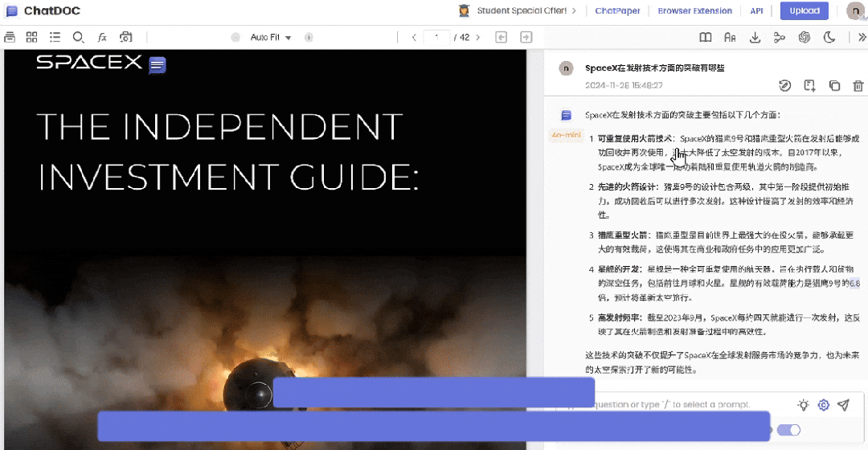This screenshot has width=868, height=450.
Task: Click the question text SpaceX在发射技术方面的突破有哪些
Action: [x=655, y=67]
